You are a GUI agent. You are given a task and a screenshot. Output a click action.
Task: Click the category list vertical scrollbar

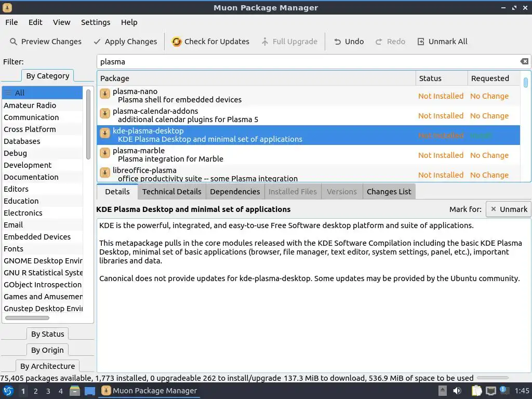88,124
